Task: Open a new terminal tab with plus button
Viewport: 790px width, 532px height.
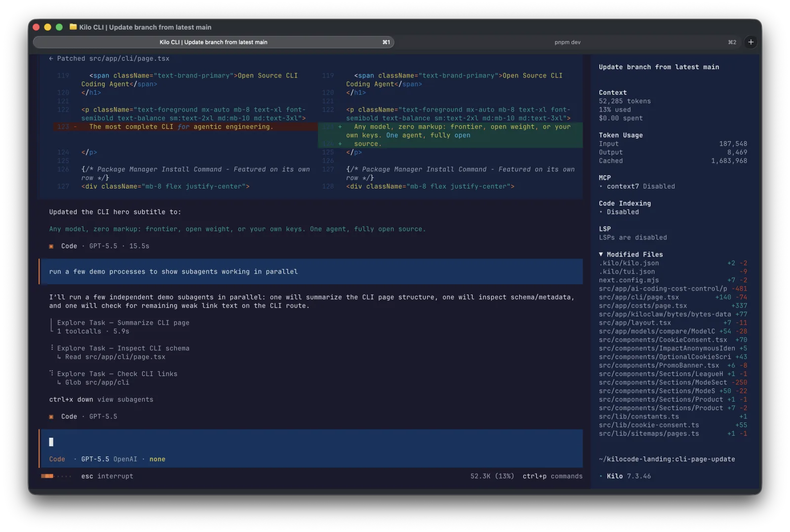Action: click(750, 42)
